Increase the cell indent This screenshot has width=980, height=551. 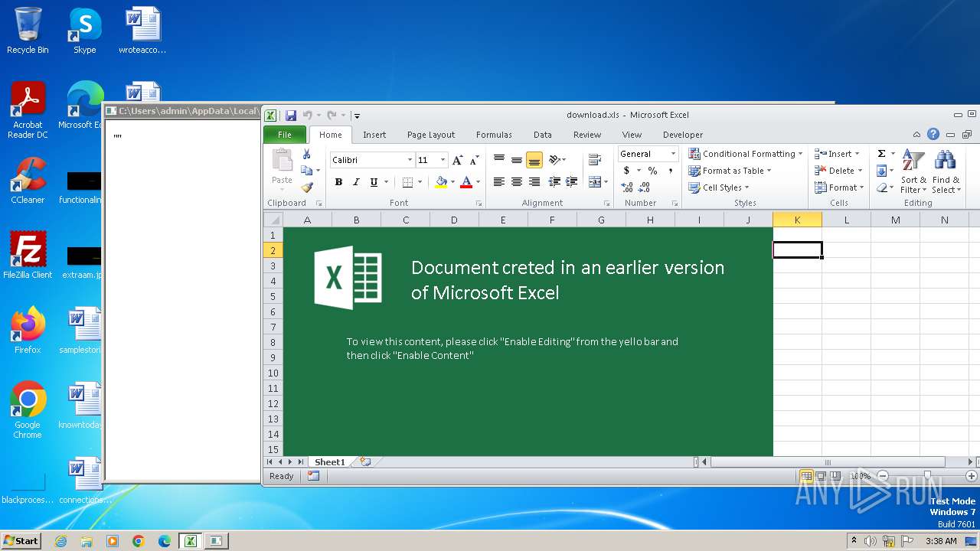(571, 182)
